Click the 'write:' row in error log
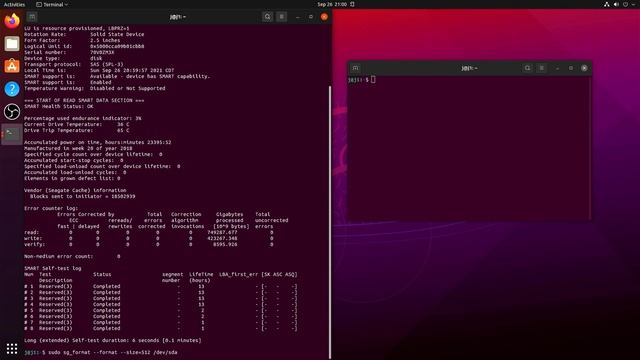Viewport: 640px width, 360px height. (149, 238)
